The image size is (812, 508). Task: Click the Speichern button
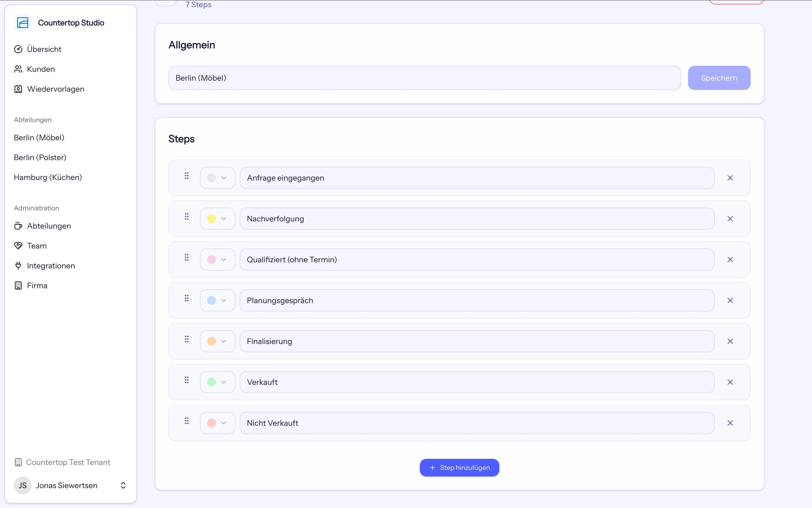tap(719, 78)
